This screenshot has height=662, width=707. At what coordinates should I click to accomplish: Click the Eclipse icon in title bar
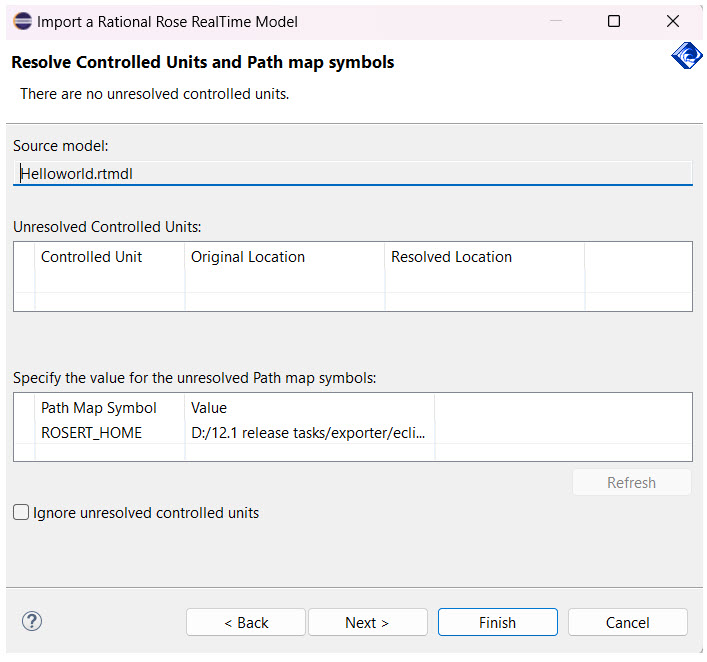click(21, 21)
